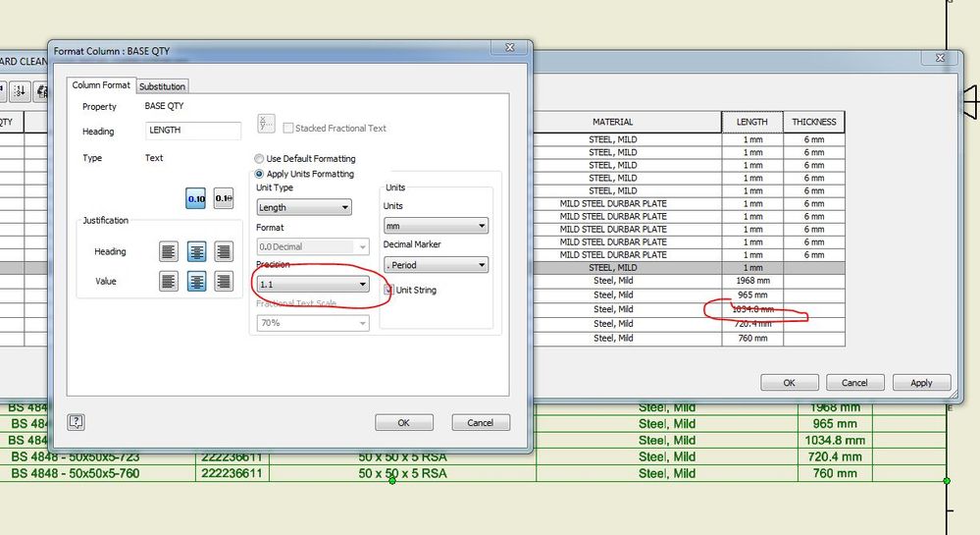Select the THICKNESS column header

tap(814, 122)
